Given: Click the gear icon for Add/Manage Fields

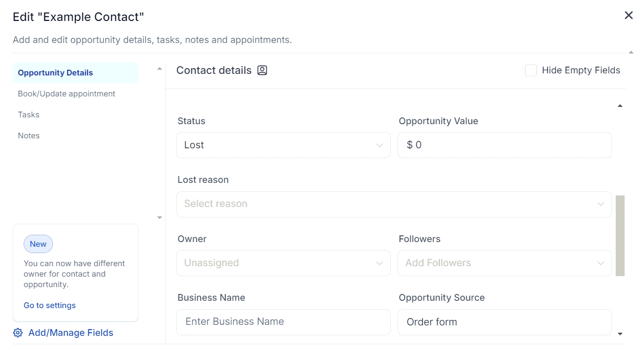Looking at the screenshot, I should pyautogui.click(x=18, y=333).
